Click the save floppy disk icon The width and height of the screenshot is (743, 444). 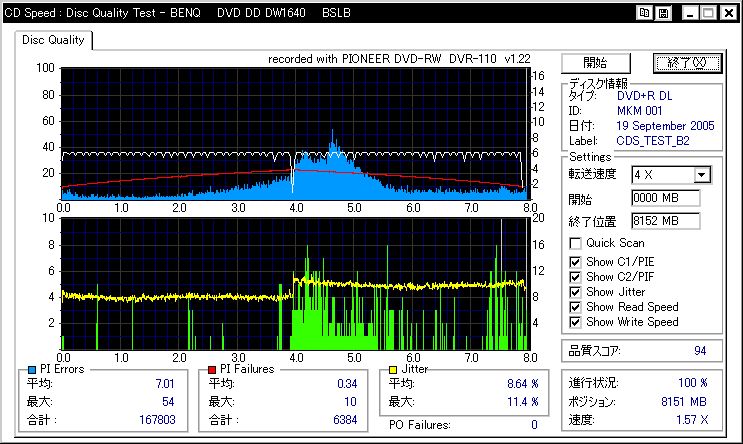(x=663, y=13)
